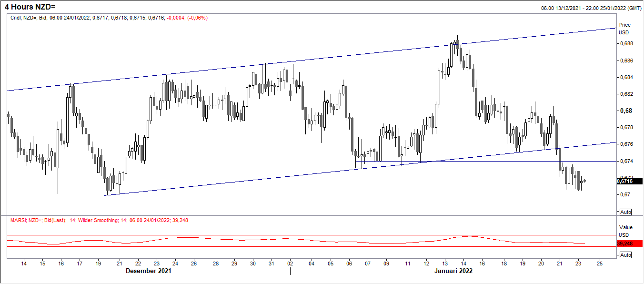The image size is (644, 284).
Task: Select the red RSI curve in the lower panel
Action: pos(295,240)
